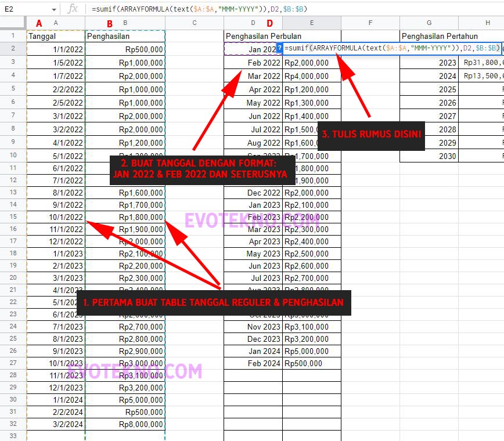Select year cell 2025 in column G
This screenshot has height=441, width=504.
tap(429, 89)
